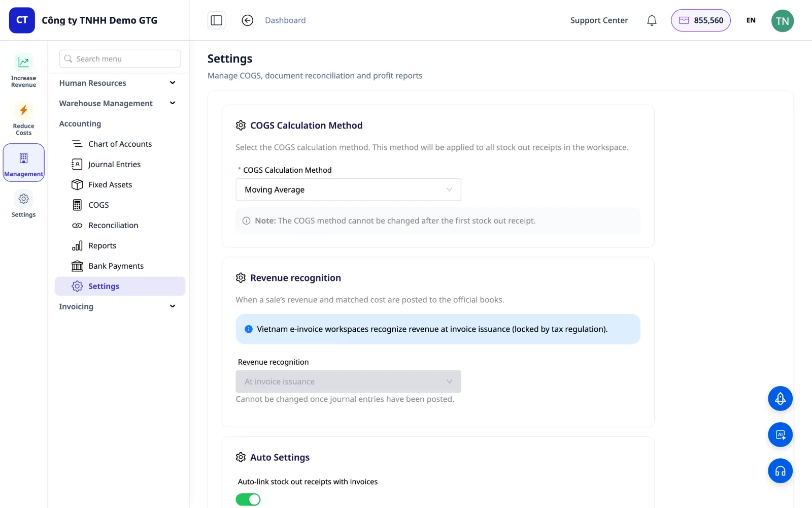Screen dimensions: 812x508
Task: Expand Human Resources menu chevron
Action: [x=173, y=83]
